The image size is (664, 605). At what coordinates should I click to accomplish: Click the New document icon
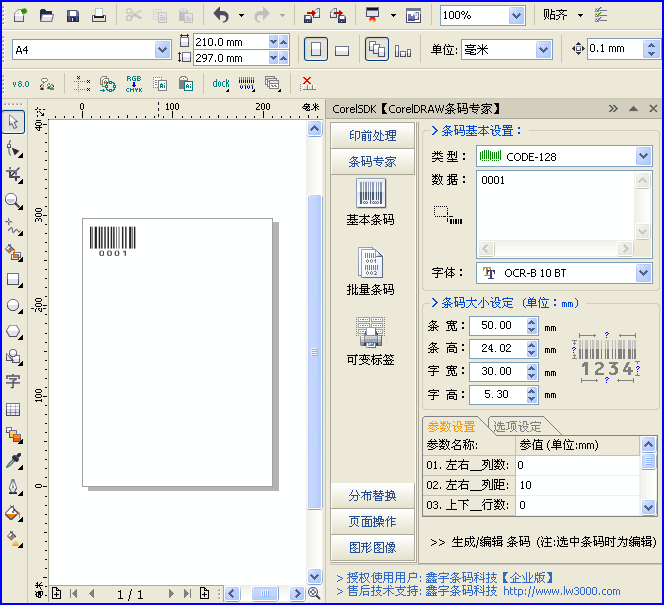20,16
